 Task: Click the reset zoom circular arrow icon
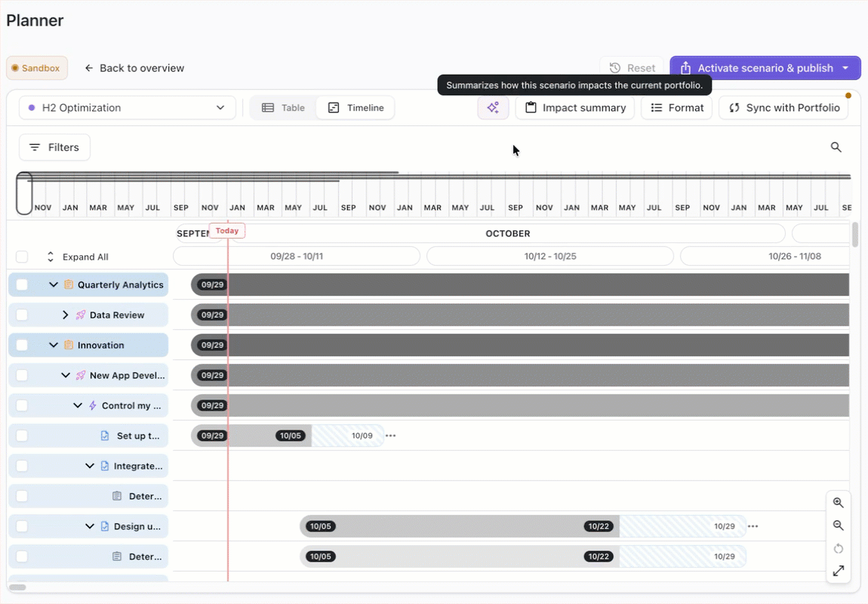tap(838, 548)
